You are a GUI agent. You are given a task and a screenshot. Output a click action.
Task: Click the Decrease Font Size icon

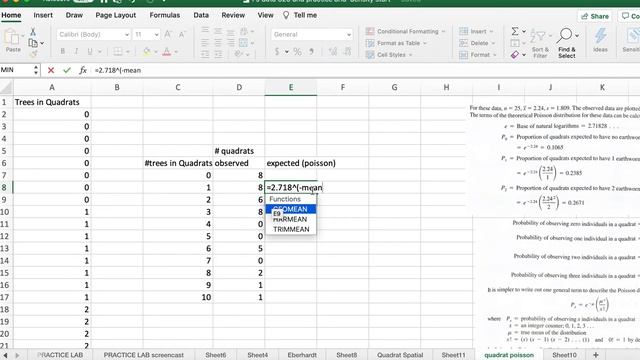coord(182,35)
